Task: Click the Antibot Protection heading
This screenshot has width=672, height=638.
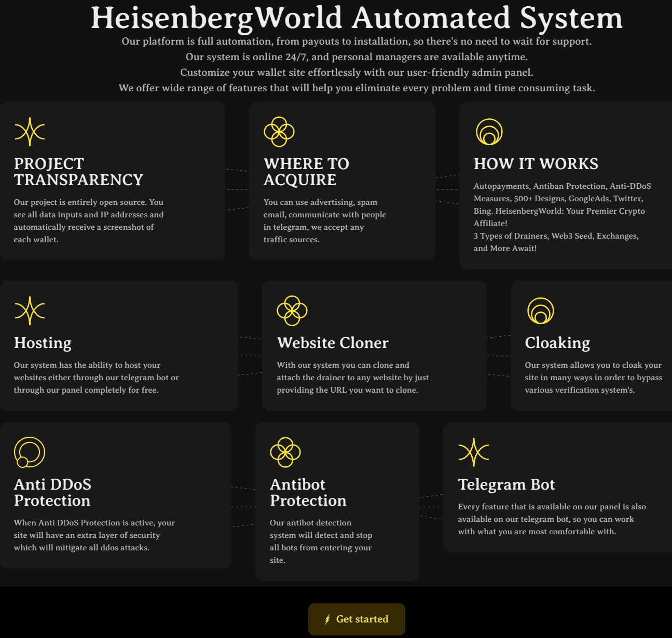Action: click(308, 492)
